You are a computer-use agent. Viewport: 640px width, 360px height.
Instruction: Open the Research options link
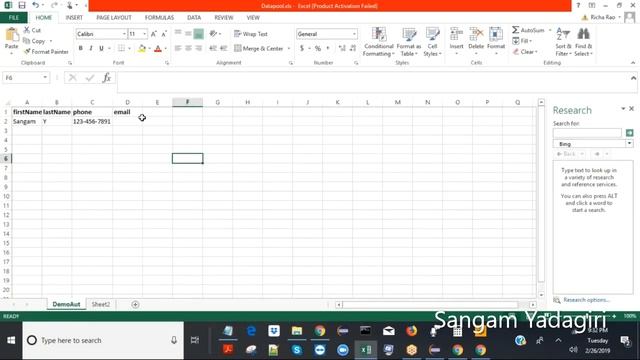coord(586,300)
